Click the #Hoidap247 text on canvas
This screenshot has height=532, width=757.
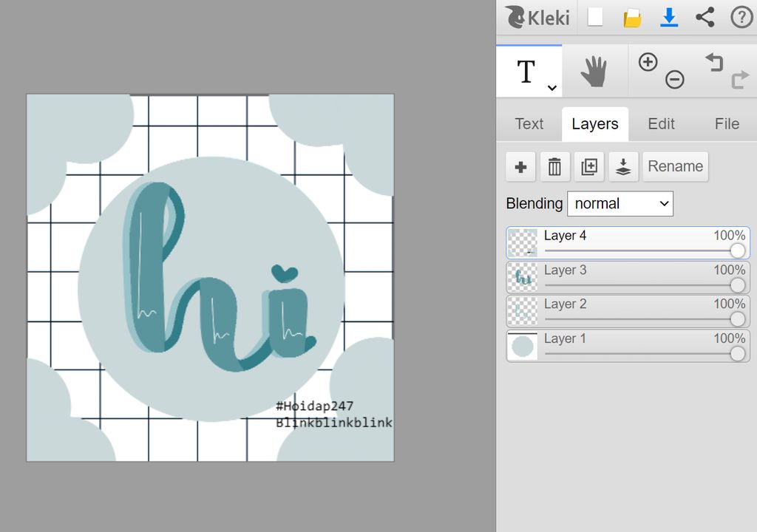[314, 406]
